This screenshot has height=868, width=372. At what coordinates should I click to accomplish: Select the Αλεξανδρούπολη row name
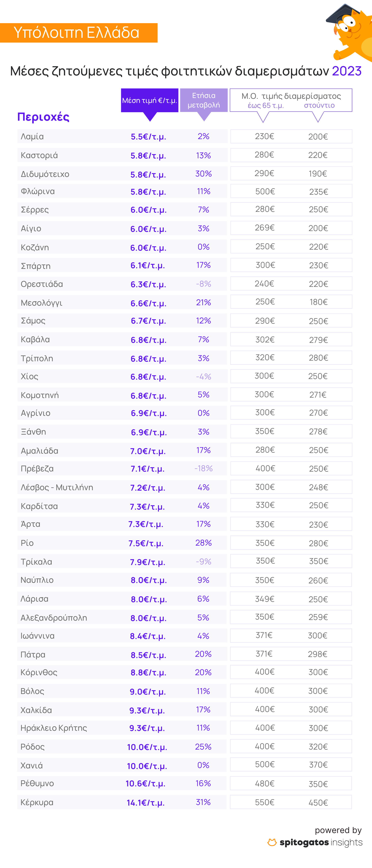click(x=54, y=618)
